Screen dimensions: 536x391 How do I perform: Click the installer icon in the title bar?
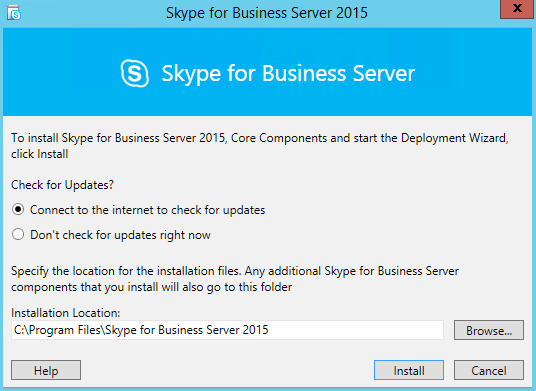pos(14,13)
